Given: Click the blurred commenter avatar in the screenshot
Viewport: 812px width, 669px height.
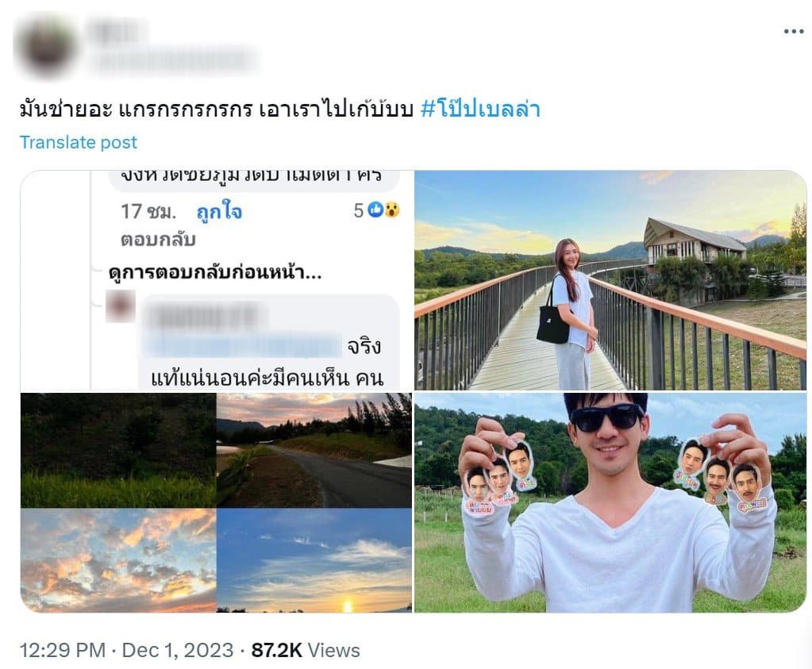Looking at the screenshot, I should coord(121,306).
